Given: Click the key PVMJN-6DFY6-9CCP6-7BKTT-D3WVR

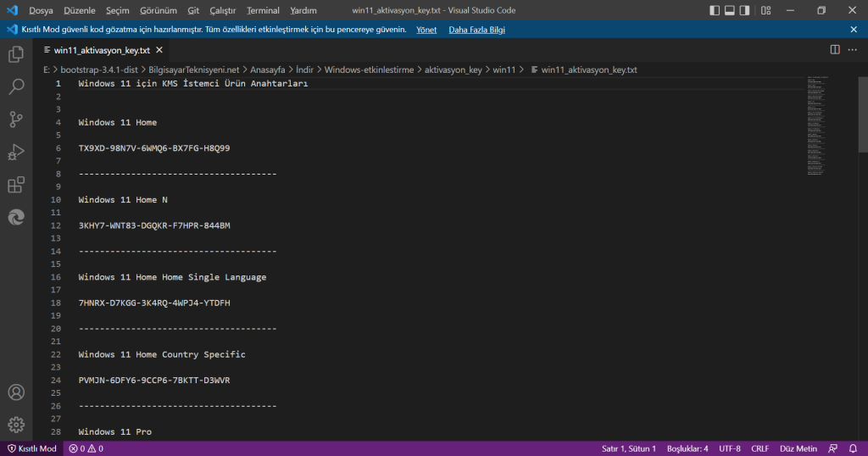Looking at the screenshot, I should pos(154,381).
